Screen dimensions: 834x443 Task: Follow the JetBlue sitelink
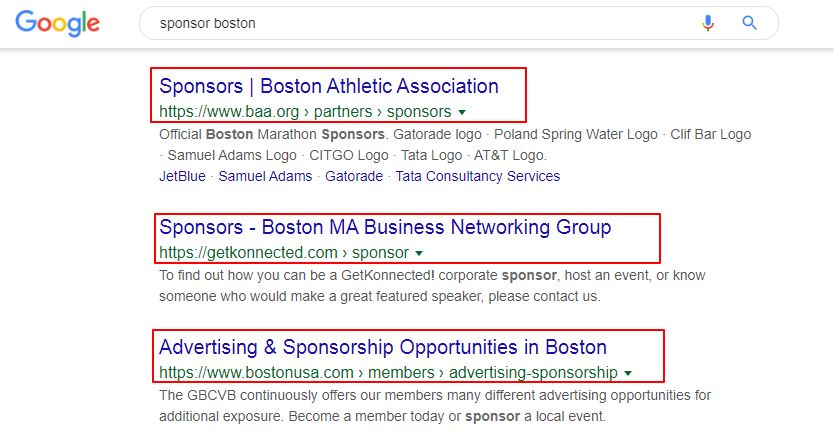(182, 176)
